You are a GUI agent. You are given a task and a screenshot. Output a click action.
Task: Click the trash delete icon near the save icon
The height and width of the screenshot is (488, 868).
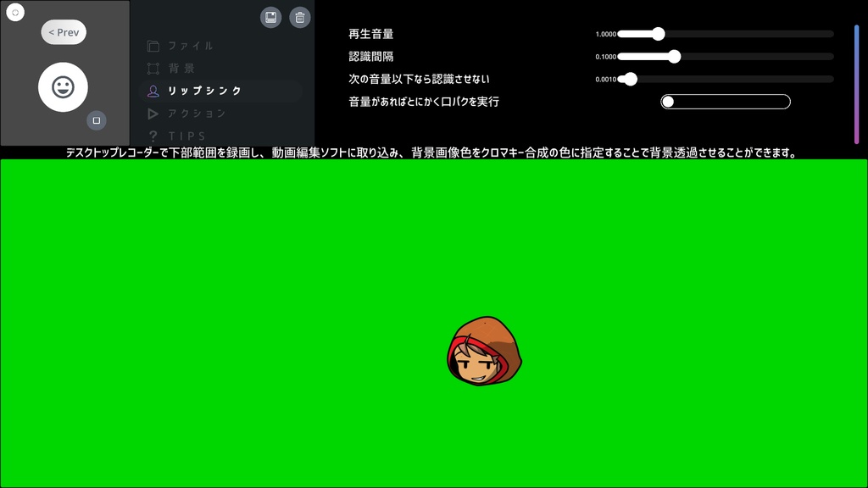coord(300,16)
